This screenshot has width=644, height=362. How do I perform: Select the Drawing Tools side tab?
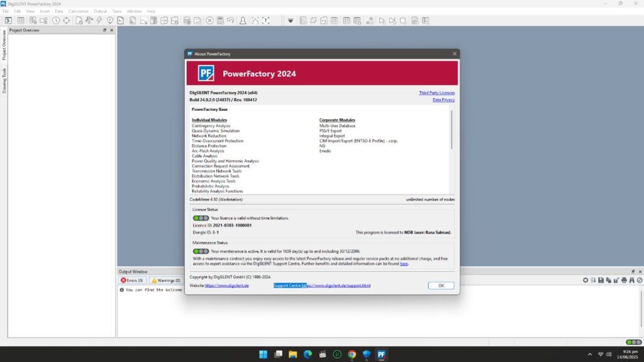(x=4, y=81)
